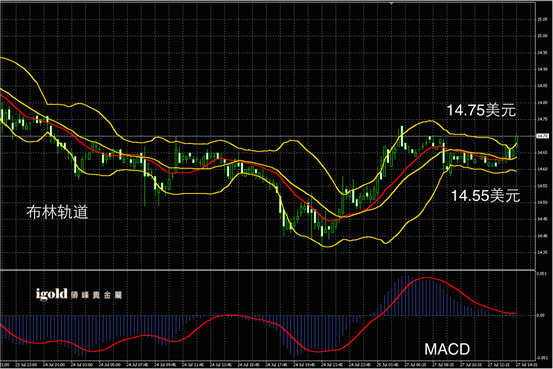
Task: Click the horizontal current price line
Action: point(268,136)
